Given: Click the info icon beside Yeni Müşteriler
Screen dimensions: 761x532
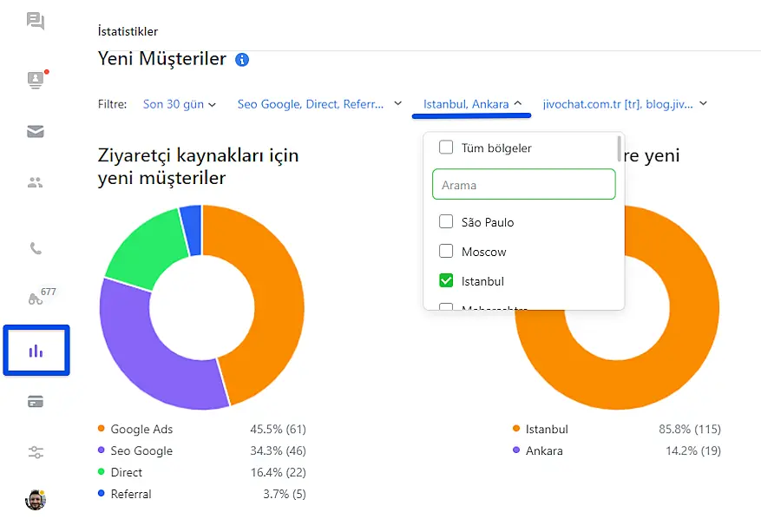Looking at the screenshot, I should 242,60.
